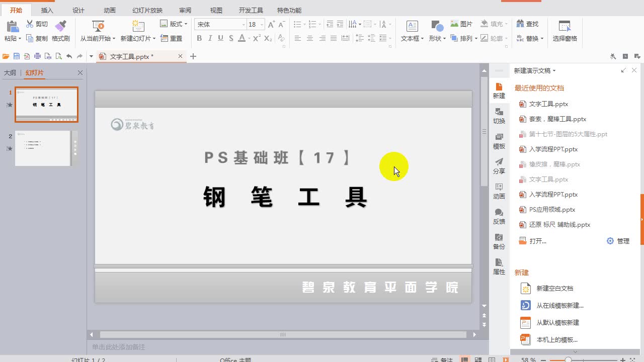Screen dimensions: 644x362
Task: Click the superscript X² icon
Action: 257,38
